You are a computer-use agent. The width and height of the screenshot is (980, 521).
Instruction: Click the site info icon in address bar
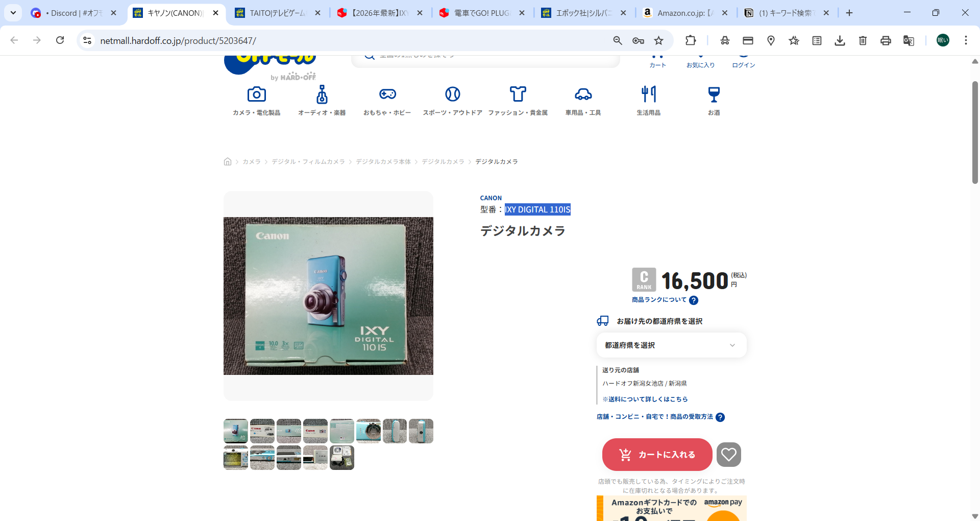[87, 40]
